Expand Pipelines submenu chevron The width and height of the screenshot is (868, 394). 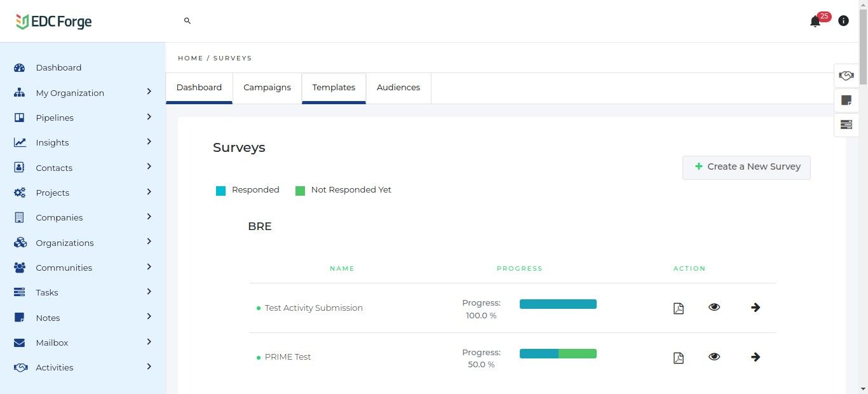tap(149, 116)
